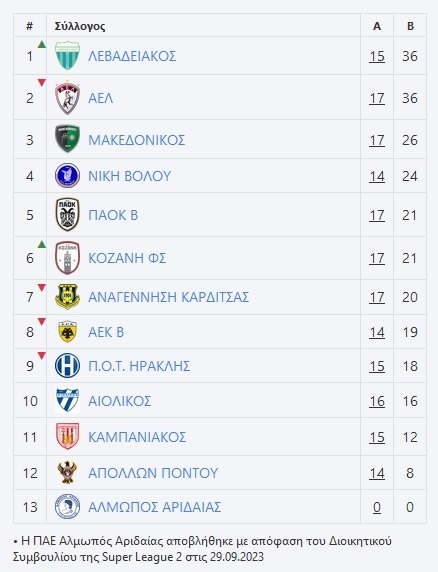Click the B points column header

pyautogui.click(x=410, y=26)
